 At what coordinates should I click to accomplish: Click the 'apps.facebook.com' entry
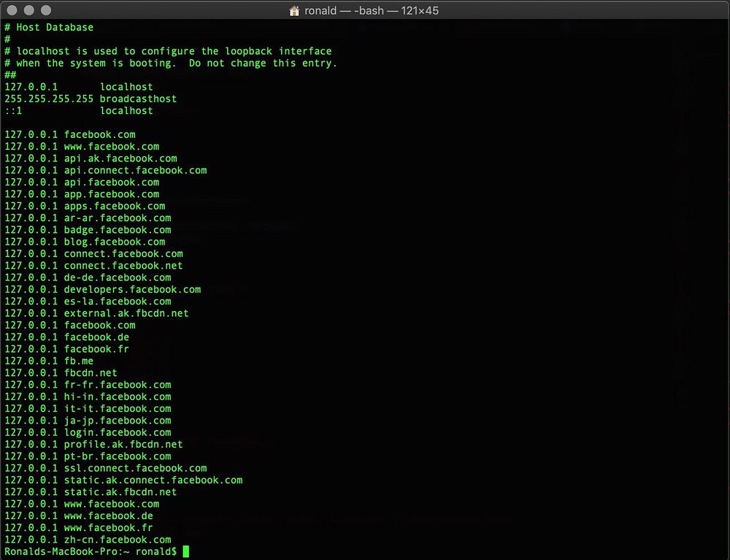(x=115, y=206)
